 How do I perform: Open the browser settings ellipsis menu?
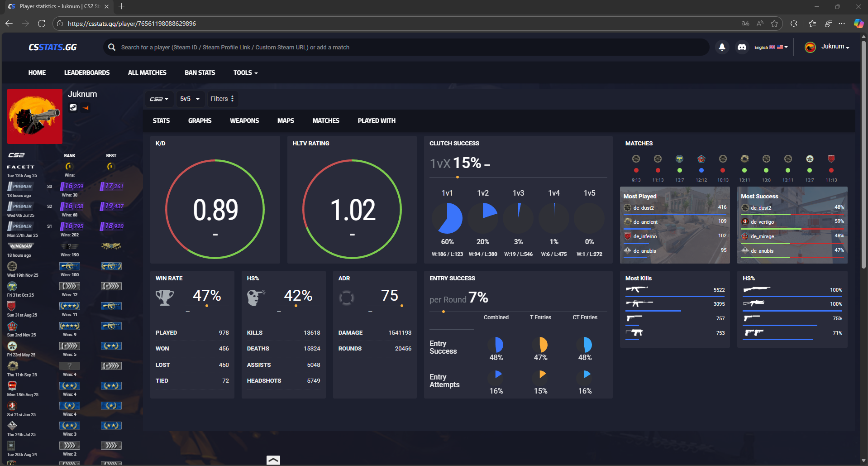coord(842,24)
